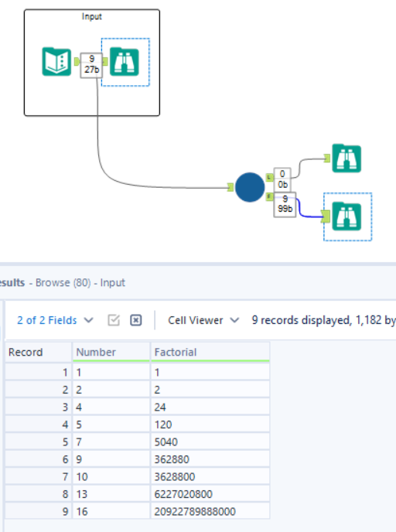Select the Text Input book tool
396x532 pixels.
(x=56, y=62)
